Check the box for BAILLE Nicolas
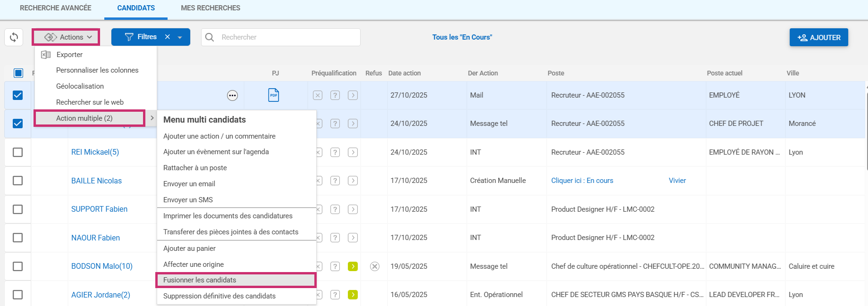This screenshot has height=306, width=868. 18,181
